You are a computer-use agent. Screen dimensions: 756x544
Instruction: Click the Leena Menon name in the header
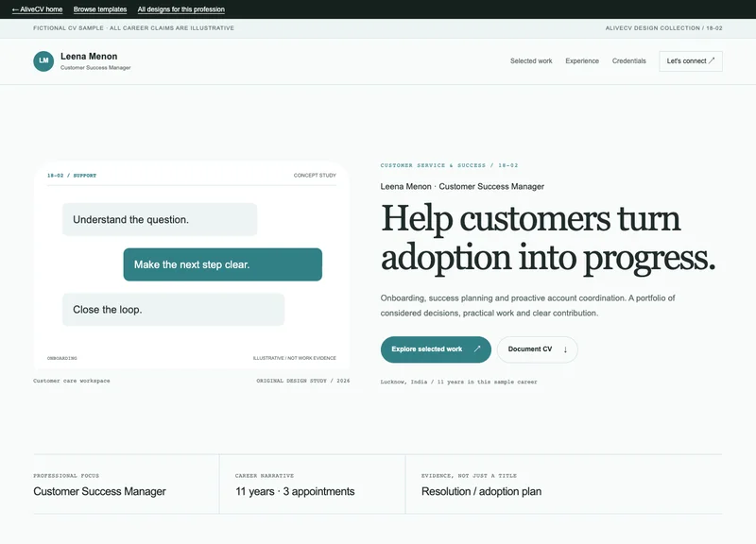pos(89,56)
